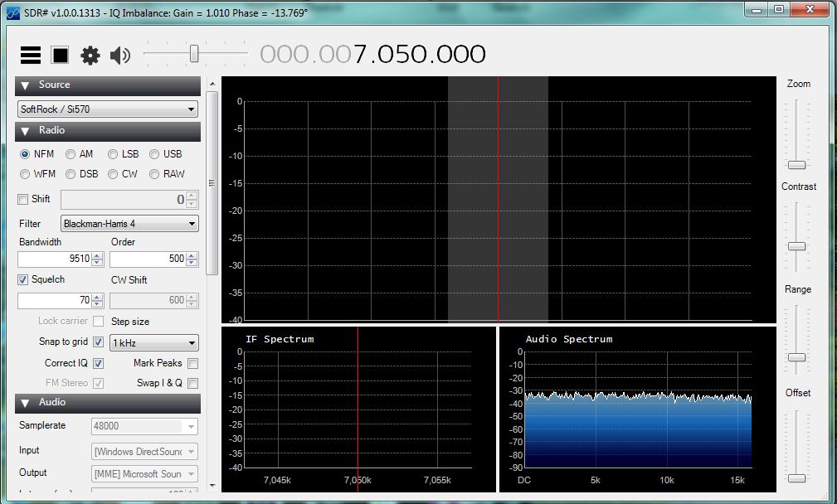
Task: Open the SoftRock / Si570 source dropdown
Action: point(108,109)
